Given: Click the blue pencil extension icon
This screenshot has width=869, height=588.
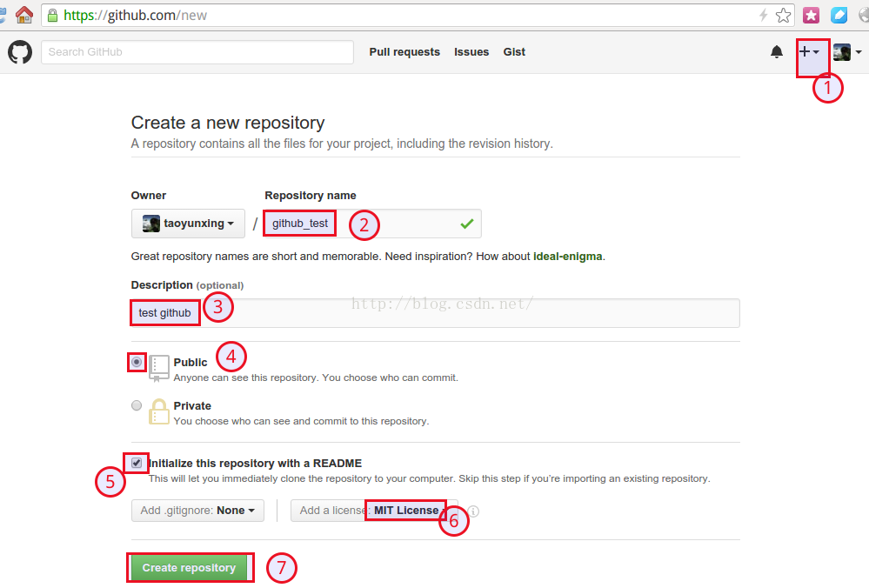Looking at the screenshot, I should (x=839, y=15).
